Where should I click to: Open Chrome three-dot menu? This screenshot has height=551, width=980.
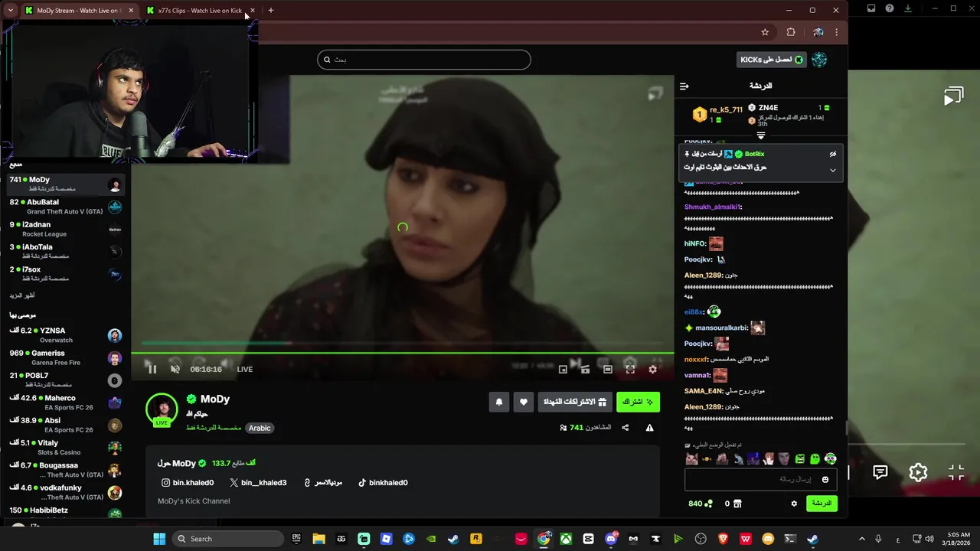(x=836, y=32)
